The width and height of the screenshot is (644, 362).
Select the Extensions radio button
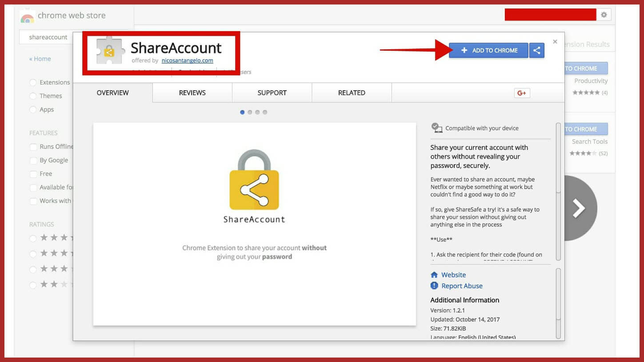tap(33, 82)
